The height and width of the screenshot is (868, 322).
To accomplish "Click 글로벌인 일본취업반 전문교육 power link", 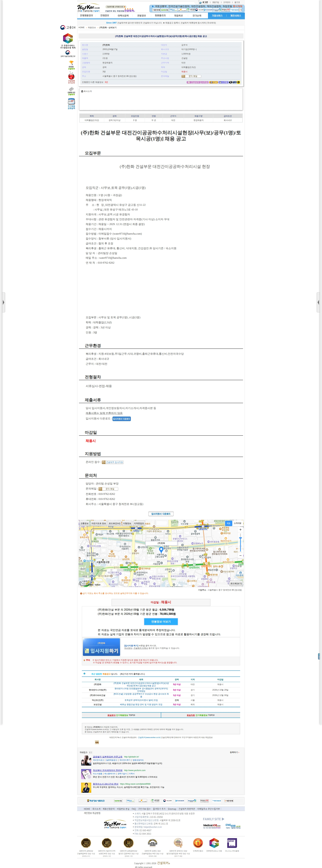I will pyautogui.click(x=108, y=756).
